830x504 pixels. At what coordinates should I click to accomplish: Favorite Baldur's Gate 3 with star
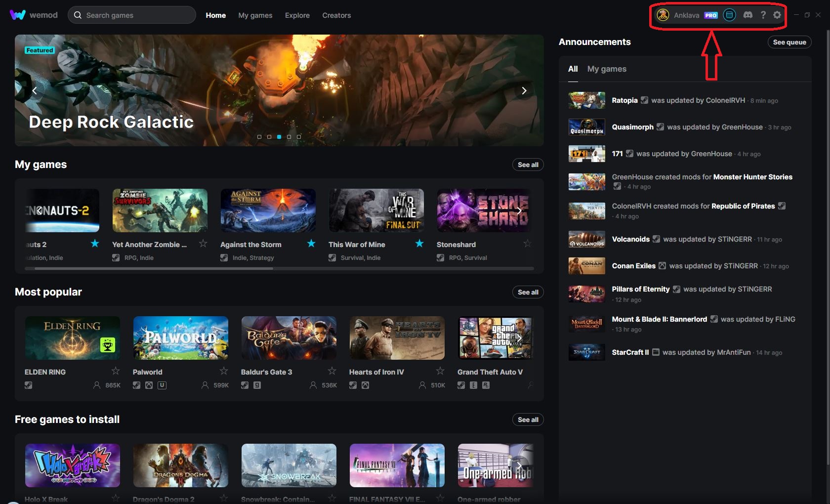pyautogui.click(x=332, y=371)
